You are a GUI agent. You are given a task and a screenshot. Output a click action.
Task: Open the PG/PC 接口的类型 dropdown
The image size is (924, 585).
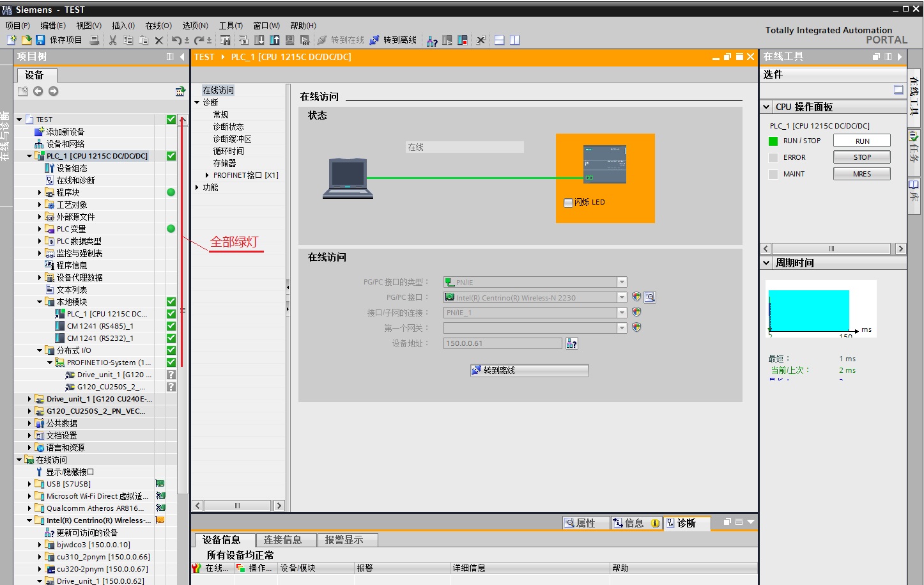[622, 282]
